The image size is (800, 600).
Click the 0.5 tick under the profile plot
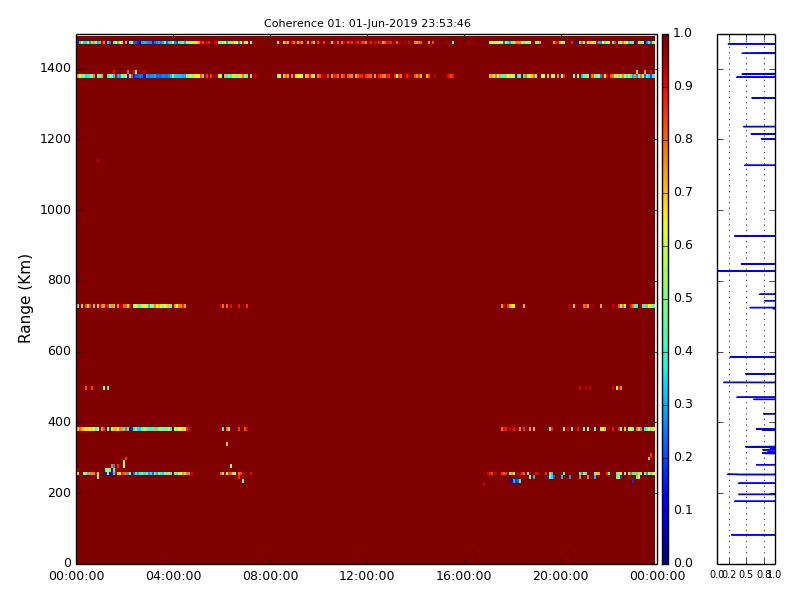coord(746,574)
